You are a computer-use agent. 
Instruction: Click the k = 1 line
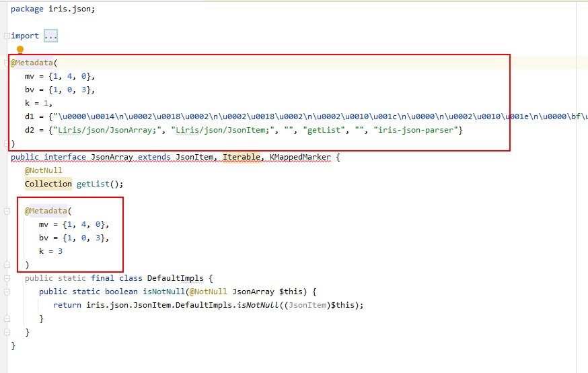click(x=38, y=103)
